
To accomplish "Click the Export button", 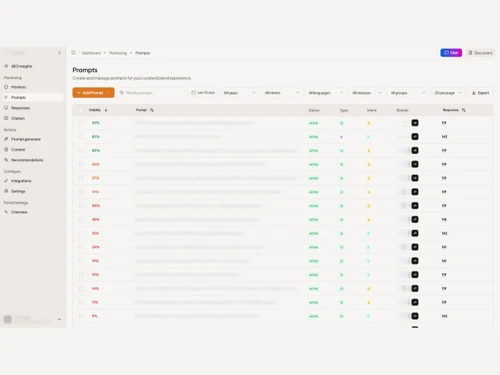I will [x=480, y=93].
